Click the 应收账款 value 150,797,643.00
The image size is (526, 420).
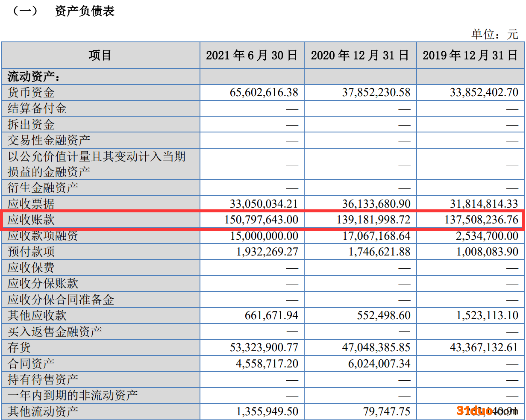click(x=261, y=220)
